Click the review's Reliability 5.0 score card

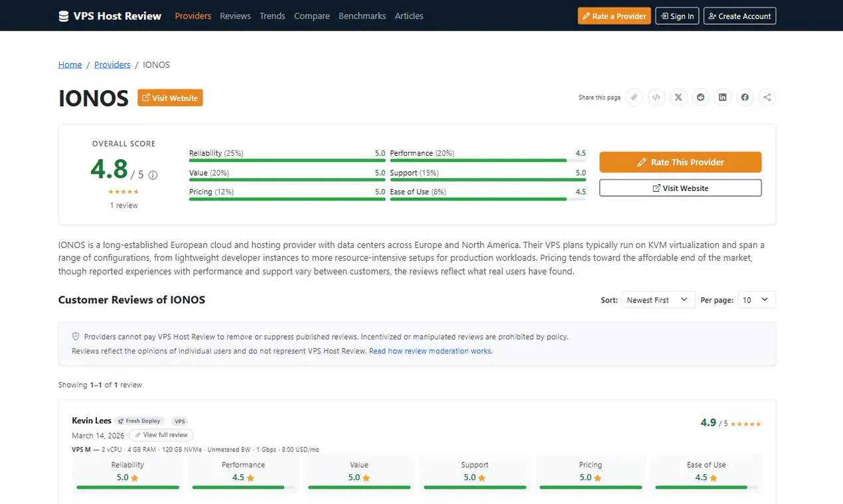point(127,474)
